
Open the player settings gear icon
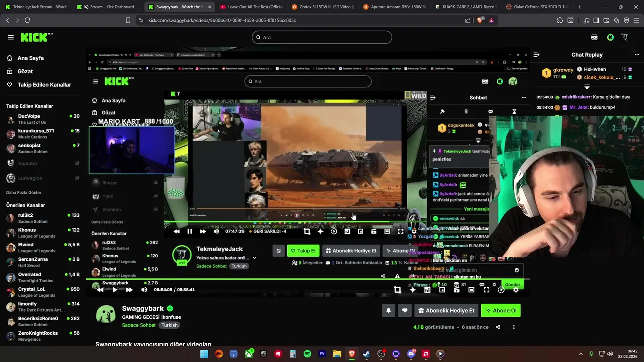(x=516, y=290)
